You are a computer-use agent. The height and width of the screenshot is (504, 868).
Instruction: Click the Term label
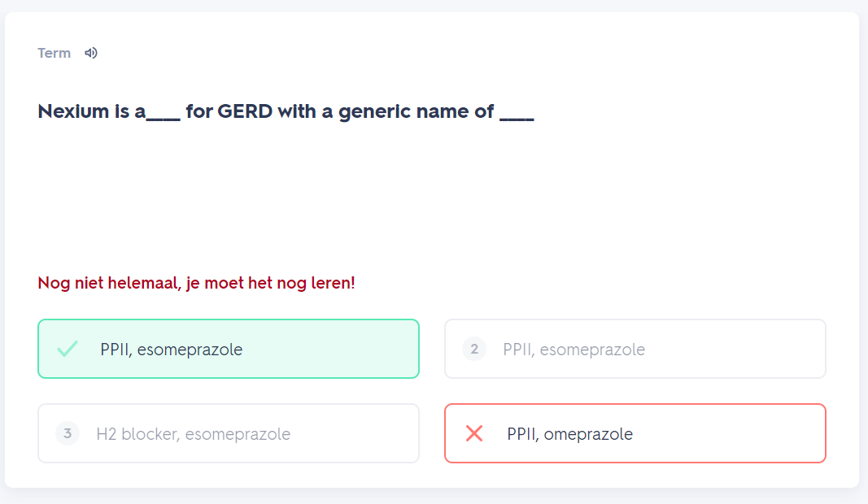click(54, 53)
